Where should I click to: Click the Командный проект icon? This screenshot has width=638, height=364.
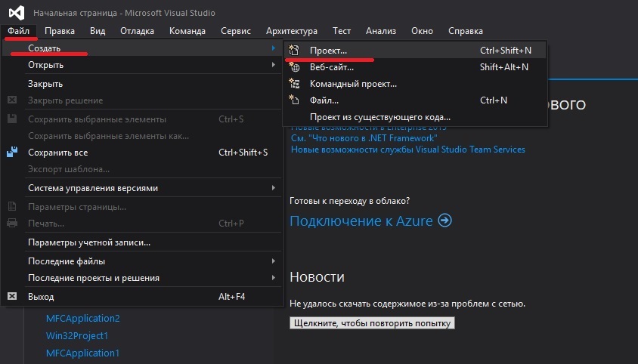click(x=294, y=84)
